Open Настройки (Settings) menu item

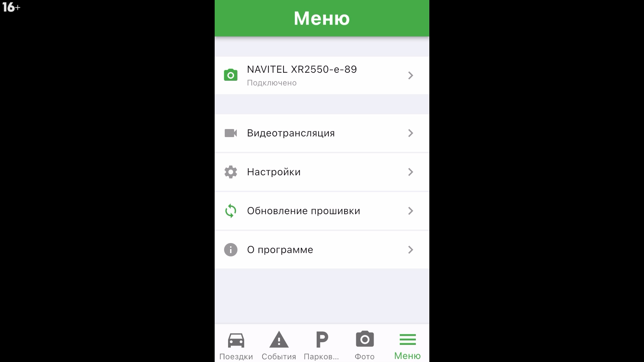pos(322,172)
